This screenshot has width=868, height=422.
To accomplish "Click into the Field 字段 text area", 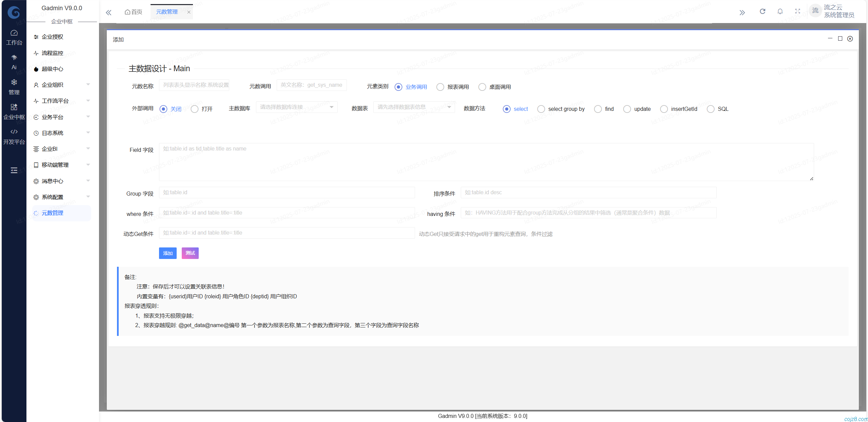I will (486, 162).
